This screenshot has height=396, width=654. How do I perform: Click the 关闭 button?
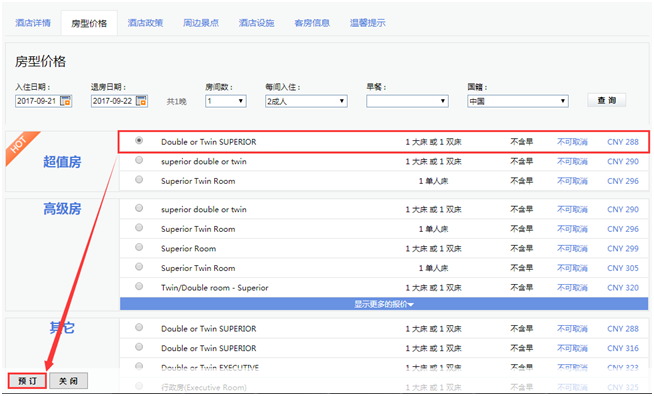coord(68,381)
